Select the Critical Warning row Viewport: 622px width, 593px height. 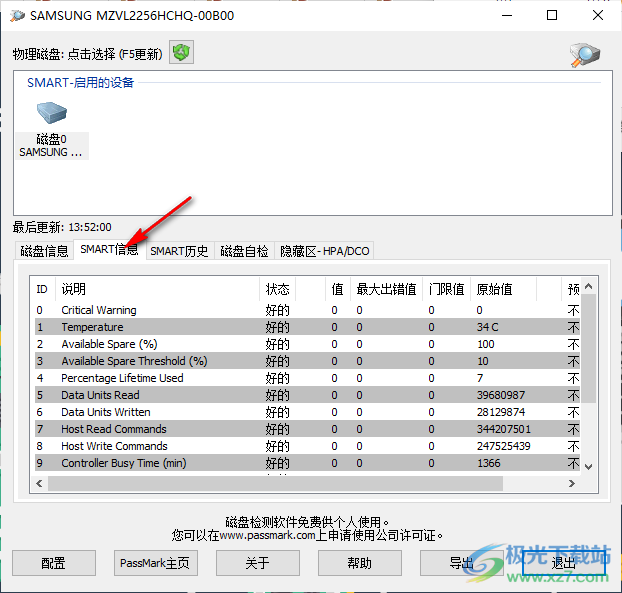pyautogui.click(x=307, y=310)
